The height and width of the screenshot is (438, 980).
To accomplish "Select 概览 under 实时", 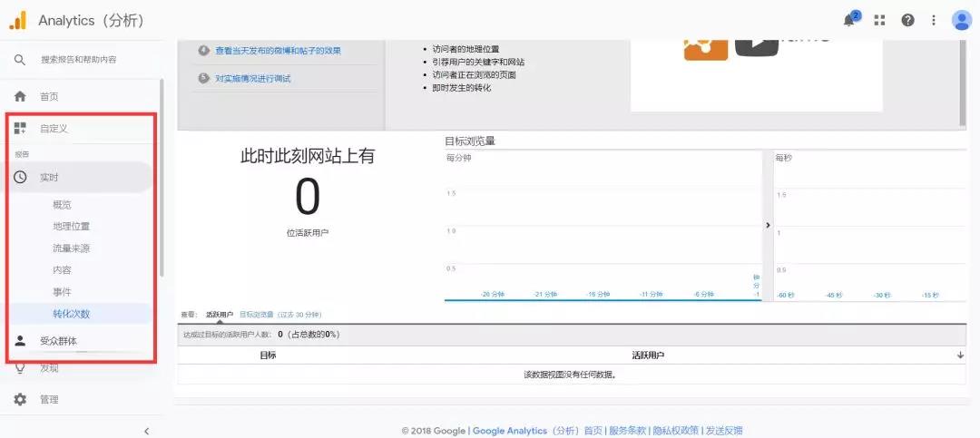I will tap(62, 205).
